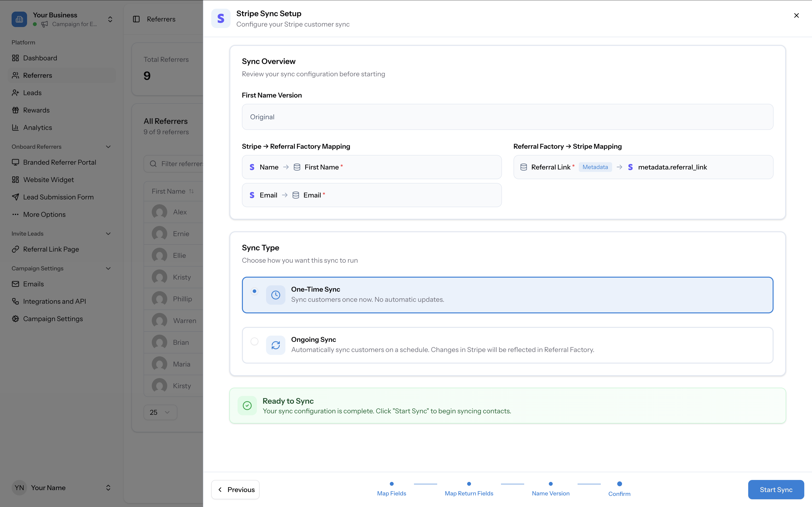
Task: Open More Options using the ellipsis icon
Action: (15, 214)
